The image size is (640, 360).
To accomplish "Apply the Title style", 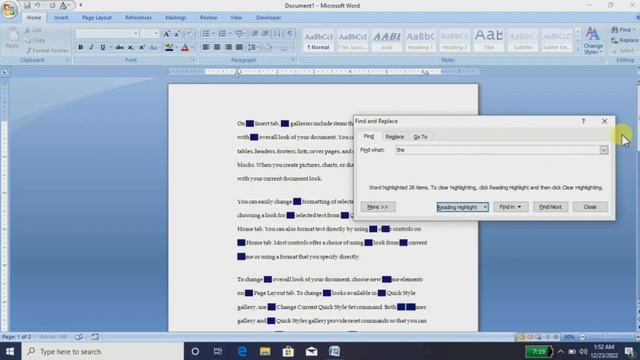I will 489,40.
